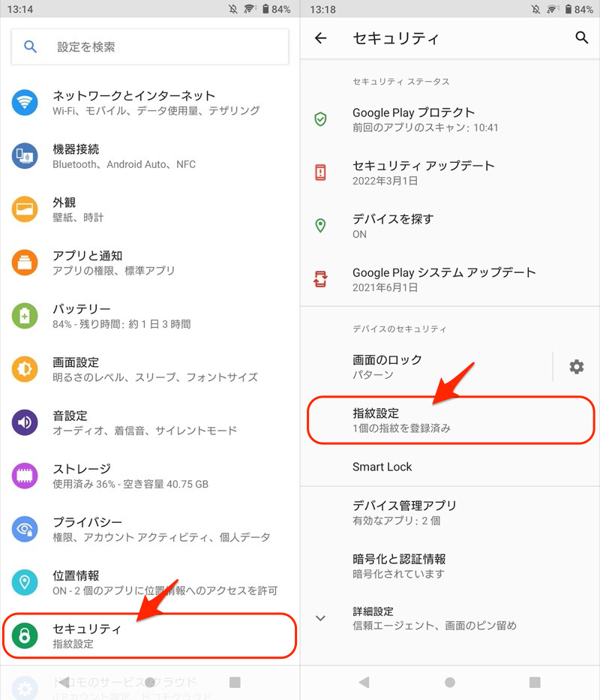Image resolution: width=600 pixels, height=700 pixels.
Task: Tap the 音設定 speaker icon
Action: click(x=25, y=422)
